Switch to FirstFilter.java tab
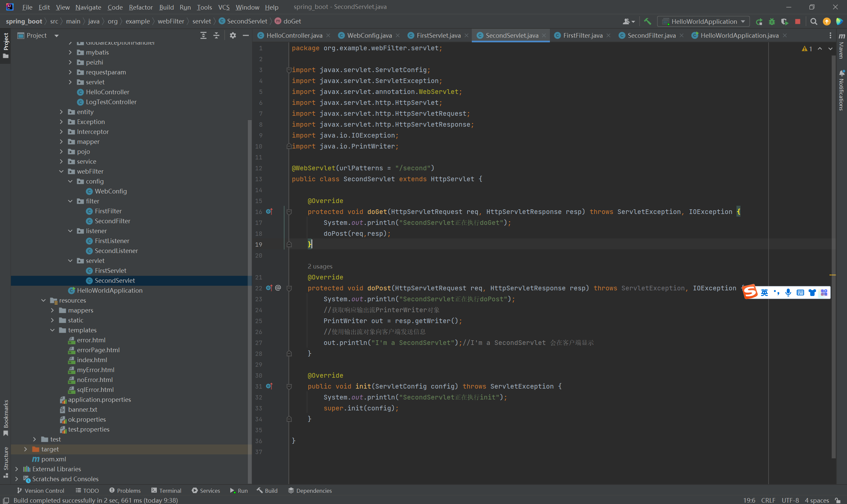Viewport: 847px width, 504px height. click(582, 35)
